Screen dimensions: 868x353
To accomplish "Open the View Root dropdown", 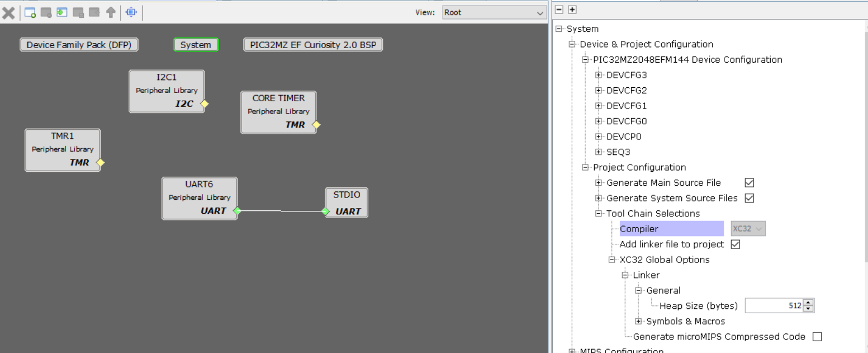I will click(494, 12).
